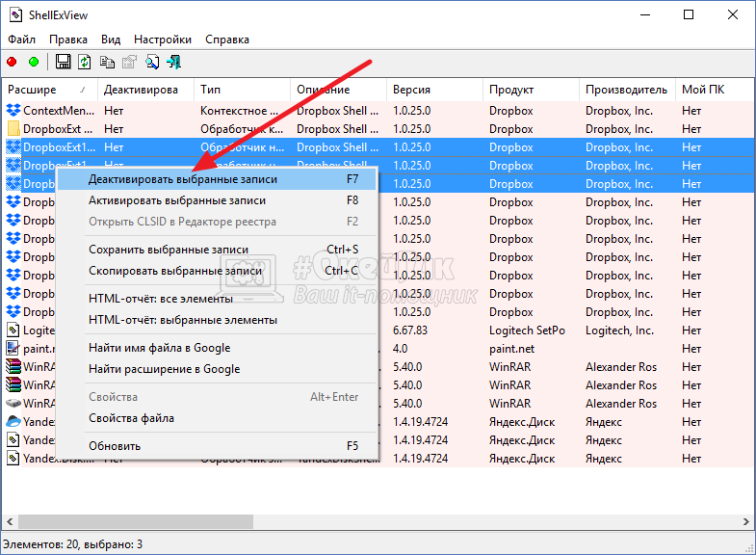Viewport: 756px width, 555px height.
Task: Select the ContextMen... row name
Action: [x=59, y=111]
